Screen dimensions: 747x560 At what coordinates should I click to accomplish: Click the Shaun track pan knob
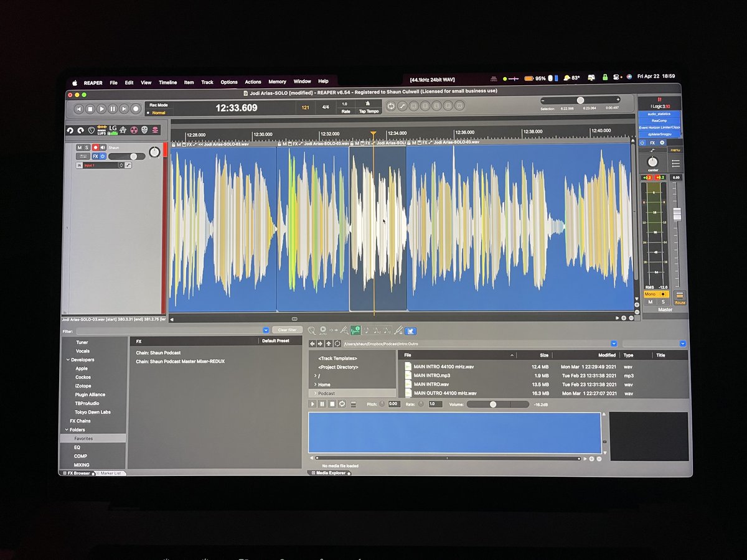(154, 152)
